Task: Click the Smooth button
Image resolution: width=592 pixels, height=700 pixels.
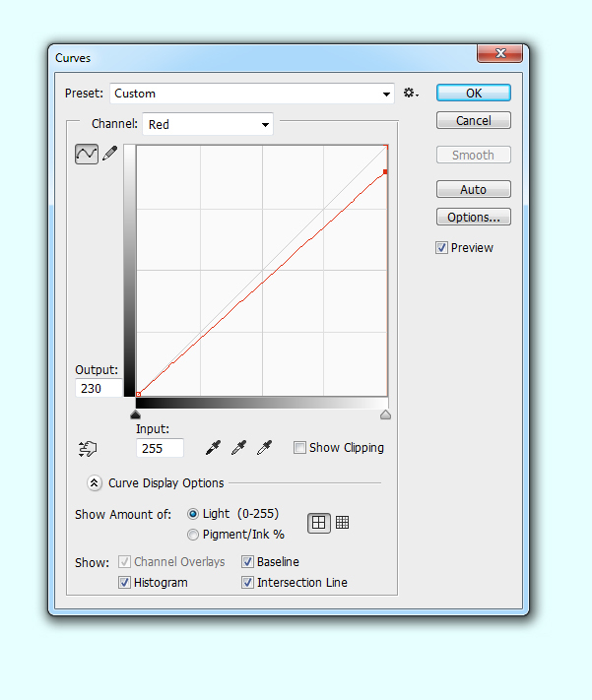Action: (474, 155)
